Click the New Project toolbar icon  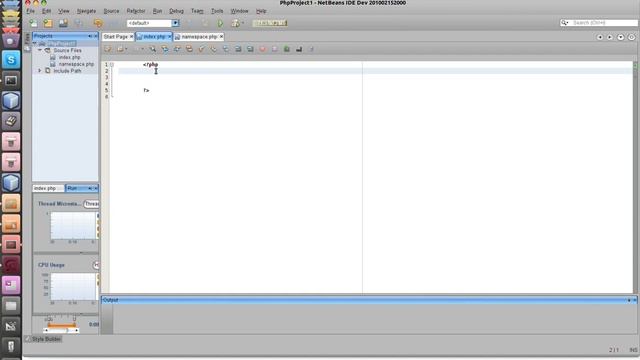(x=48, y=23)
